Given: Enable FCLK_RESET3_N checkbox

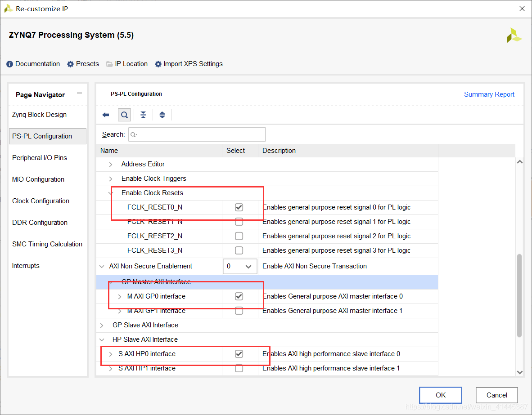Looking at the screenshot, I should (239, 250).
